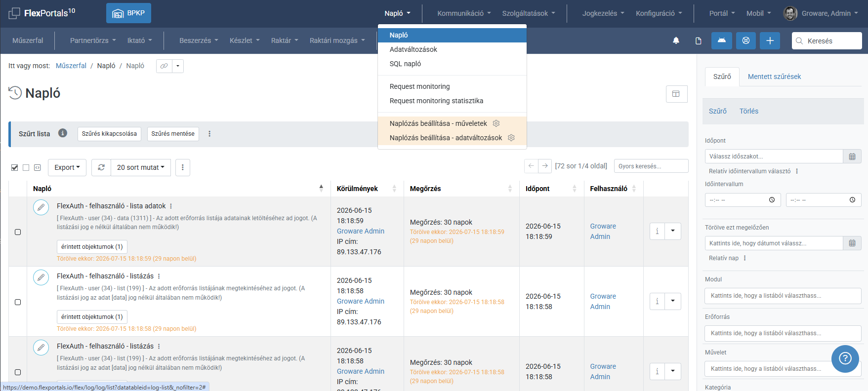The width and height of the screenshot is (868, 391).
Task: Tick checkbox of last visible 'listázás' row
Action: point(18,372)
